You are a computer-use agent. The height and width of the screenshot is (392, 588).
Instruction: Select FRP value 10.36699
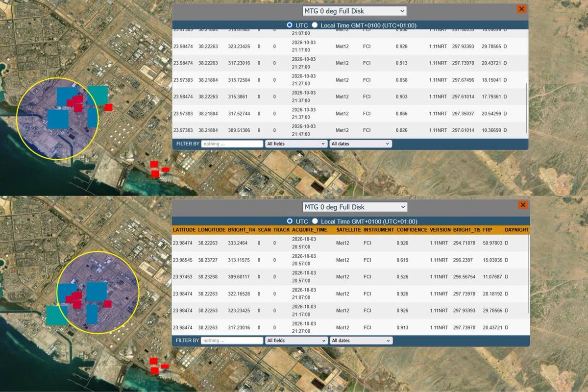coord(491,130)
